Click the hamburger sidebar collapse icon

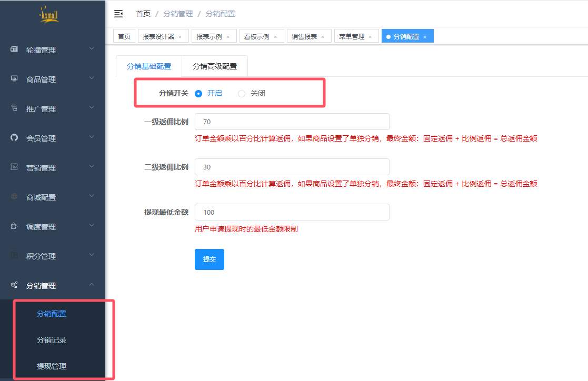[x=118, y=14]
